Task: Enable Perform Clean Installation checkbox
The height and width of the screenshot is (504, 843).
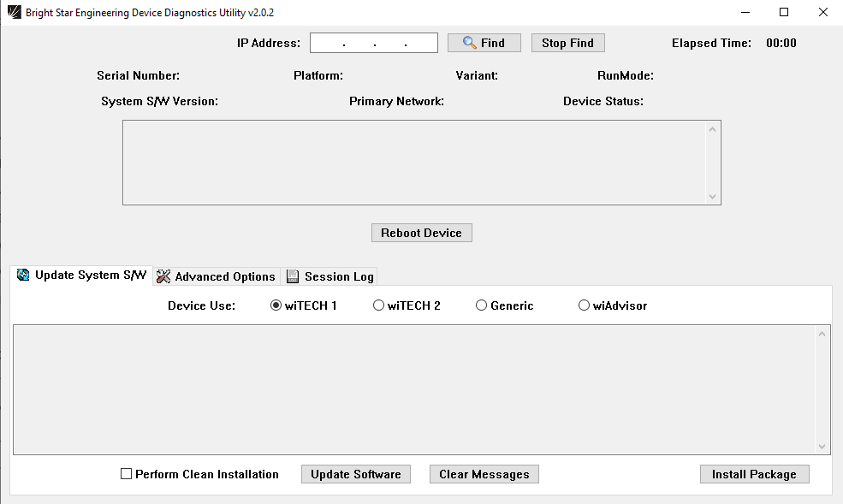Action: tap(127, 474)
